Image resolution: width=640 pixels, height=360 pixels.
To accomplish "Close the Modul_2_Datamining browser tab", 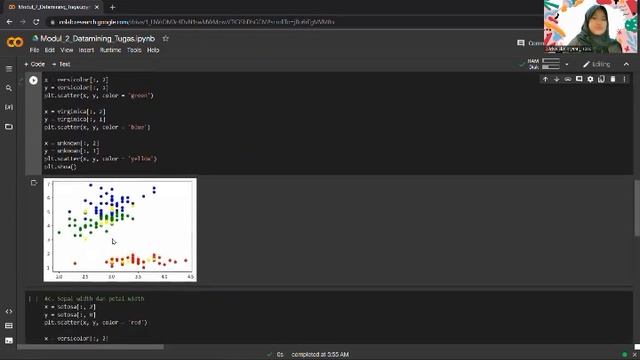I will 97,7.
